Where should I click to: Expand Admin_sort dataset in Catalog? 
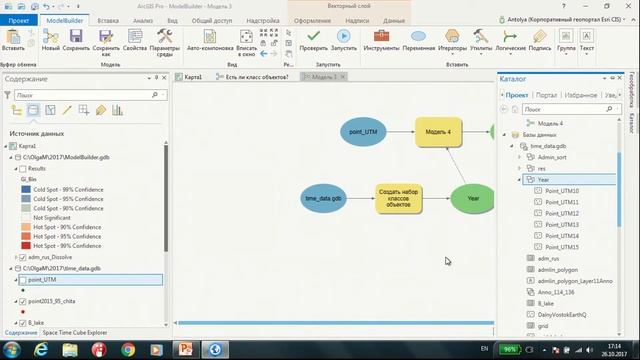pos(520,157)
